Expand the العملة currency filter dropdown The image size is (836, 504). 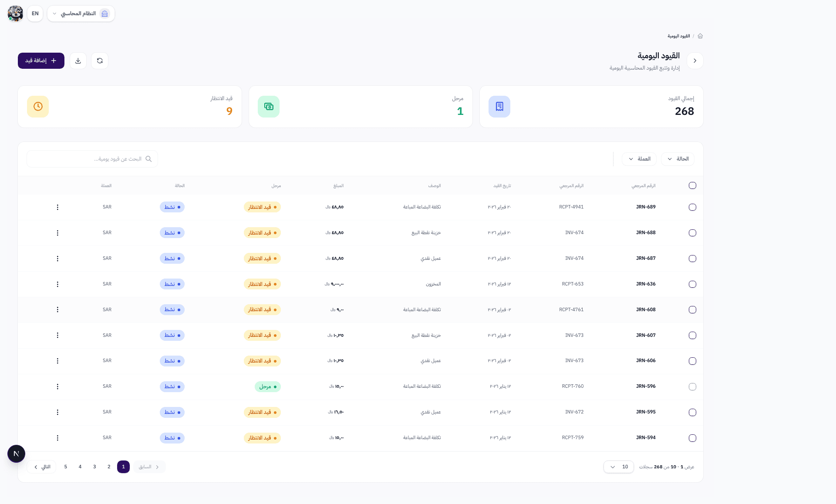tap(639, 159)
